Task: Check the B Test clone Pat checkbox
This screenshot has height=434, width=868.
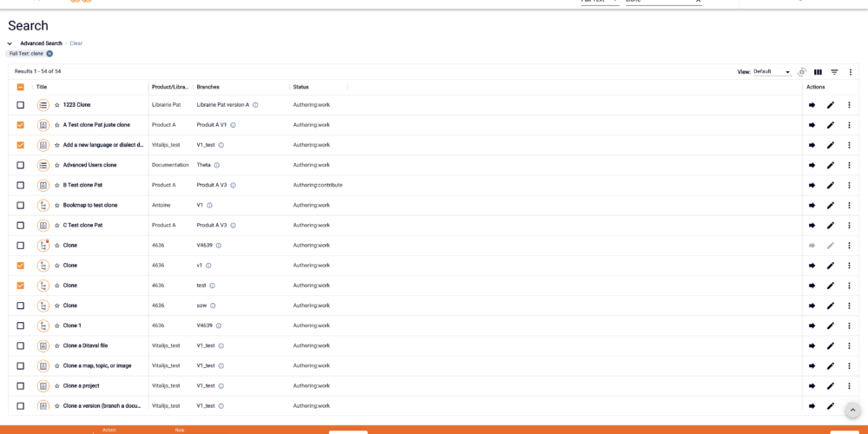Action: [21, 186]
